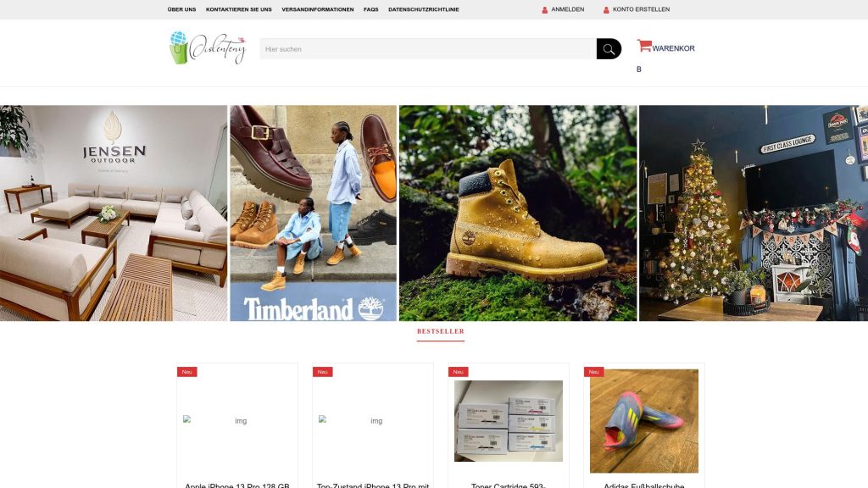Click the magnifying glass search button
Screen dimensions: 868x488
point(609,48)
